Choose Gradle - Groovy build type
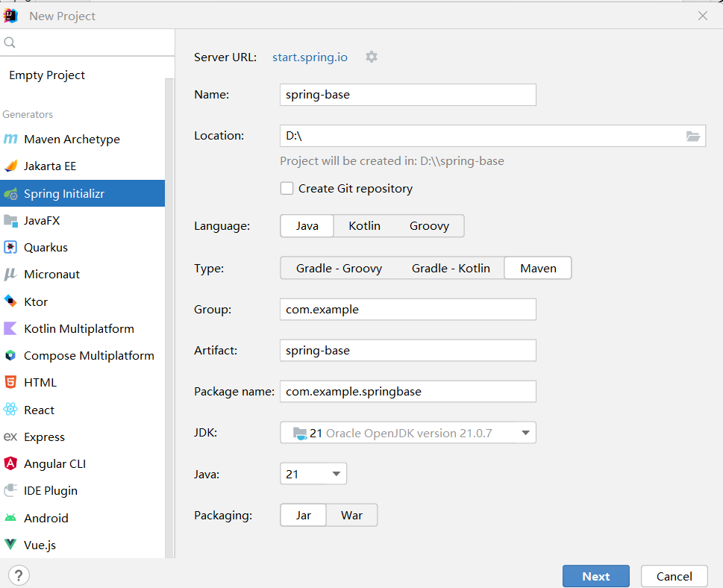723x588 pixels. (x=339, y=268)
